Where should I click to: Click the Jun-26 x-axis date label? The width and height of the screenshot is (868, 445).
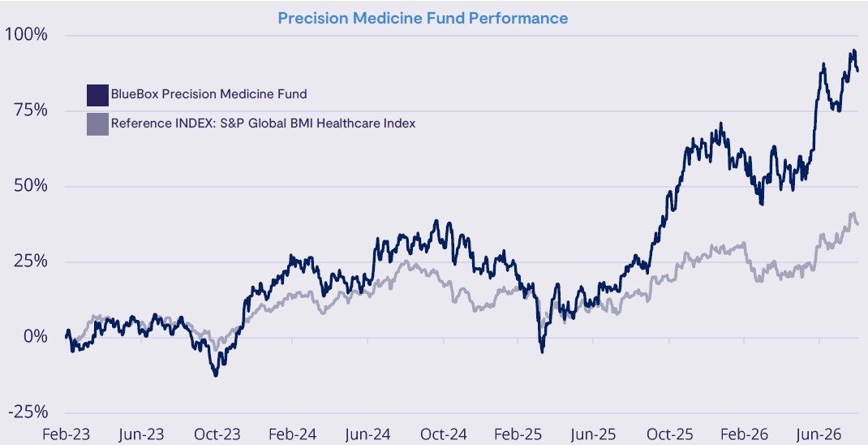(819, 434)
